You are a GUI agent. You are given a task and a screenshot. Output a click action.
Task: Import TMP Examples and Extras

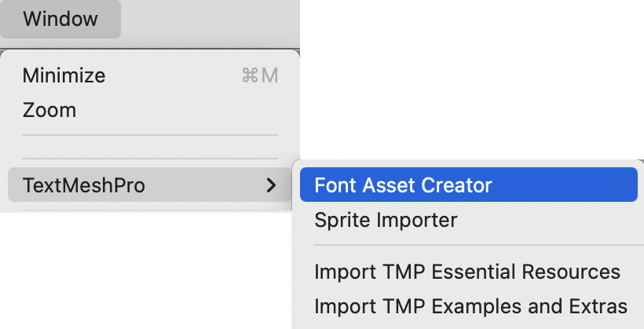click(x=470, y=306)
